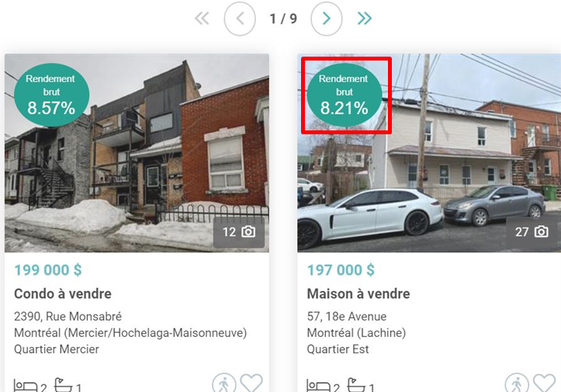The height and width of the screenshot is (392, 561).
Task: Show walk score for 18e Avenue house
Action: (517, 383)
